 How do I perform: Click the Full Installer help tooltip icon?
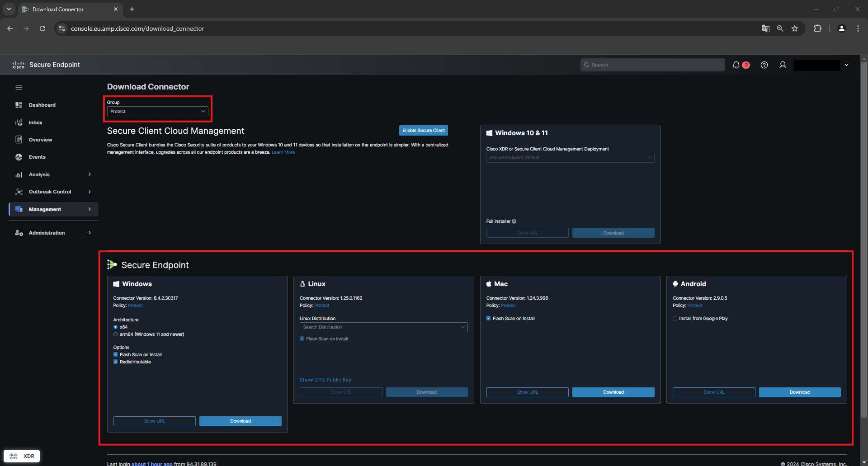pyautogui.click(x=514, y=221)
